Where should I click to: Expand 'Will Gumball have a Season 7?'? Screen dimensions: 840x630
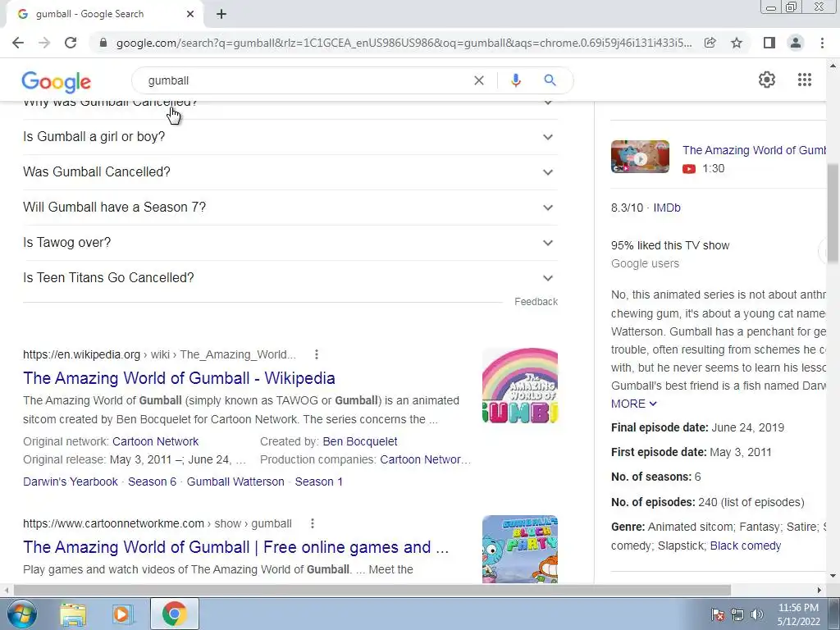pos(290,208)
